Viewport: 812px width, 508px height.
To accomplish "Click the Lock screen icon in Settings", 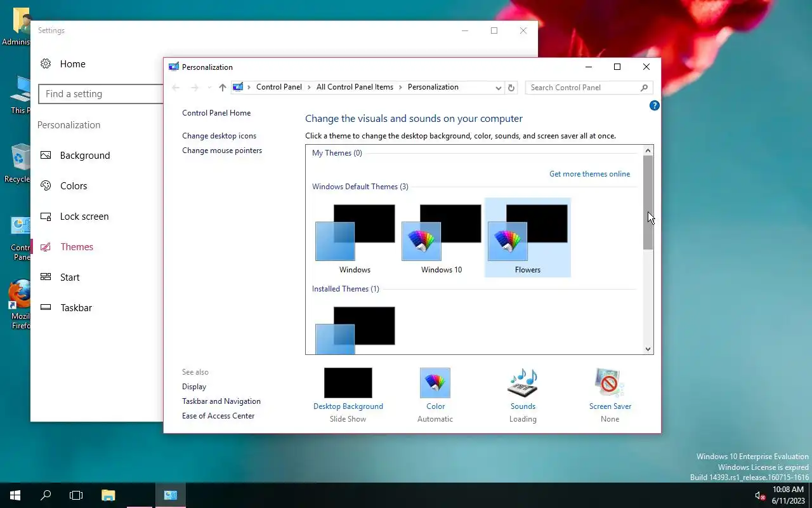I will click(46, 216).
